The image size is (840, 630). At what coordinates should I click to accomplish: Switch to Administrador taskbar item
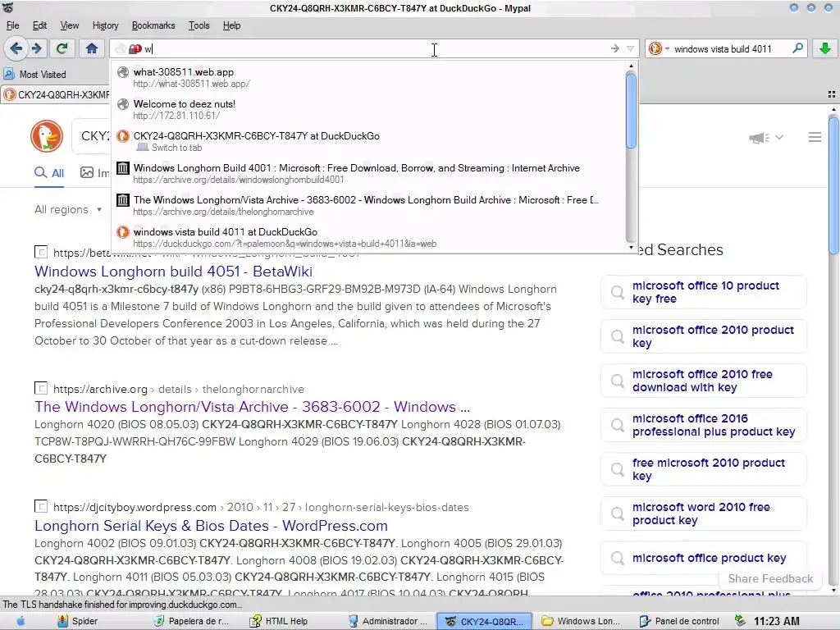click(x=388, y=622)
